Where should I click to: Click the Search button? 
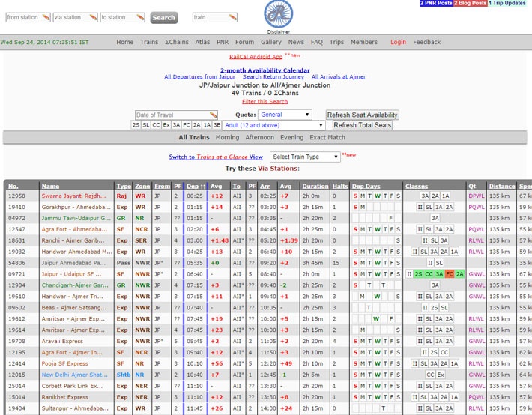(x=164, y=18)
